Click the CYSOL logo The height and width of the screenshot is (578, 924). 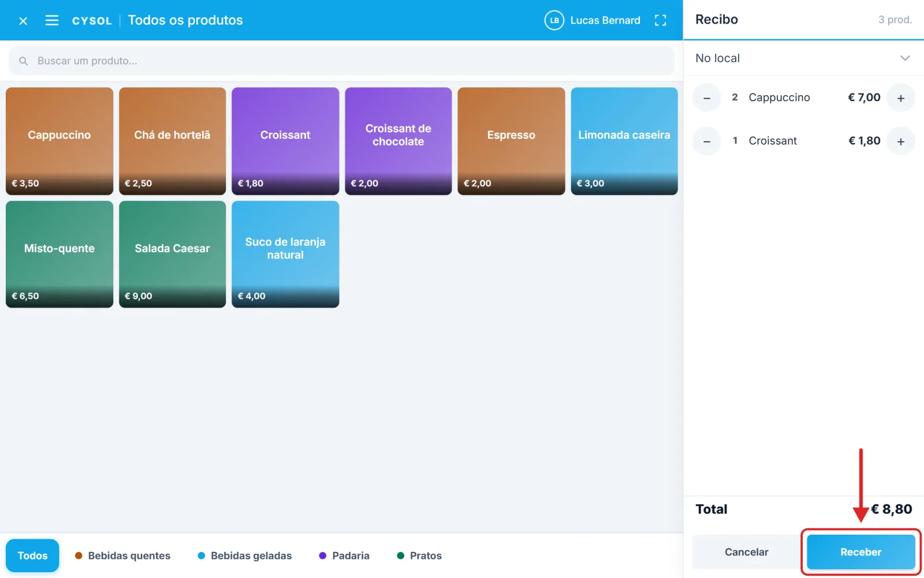click(x=92, y=21)
